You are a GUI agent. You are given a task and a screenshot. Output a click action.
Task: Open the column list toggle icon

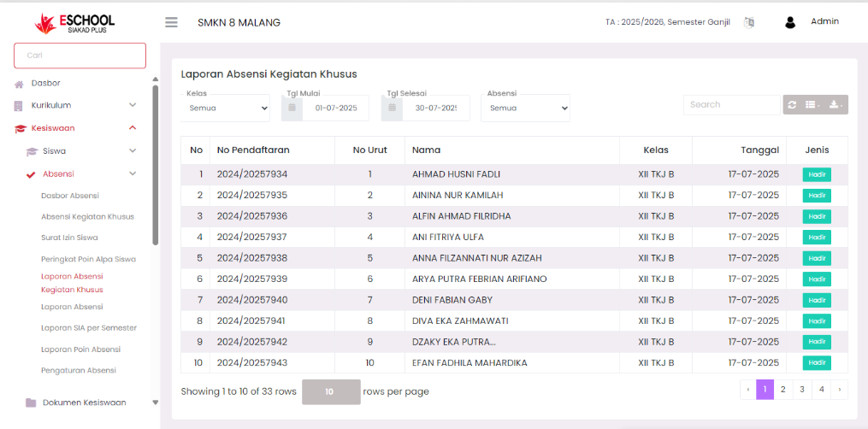(x=812, y=104)
